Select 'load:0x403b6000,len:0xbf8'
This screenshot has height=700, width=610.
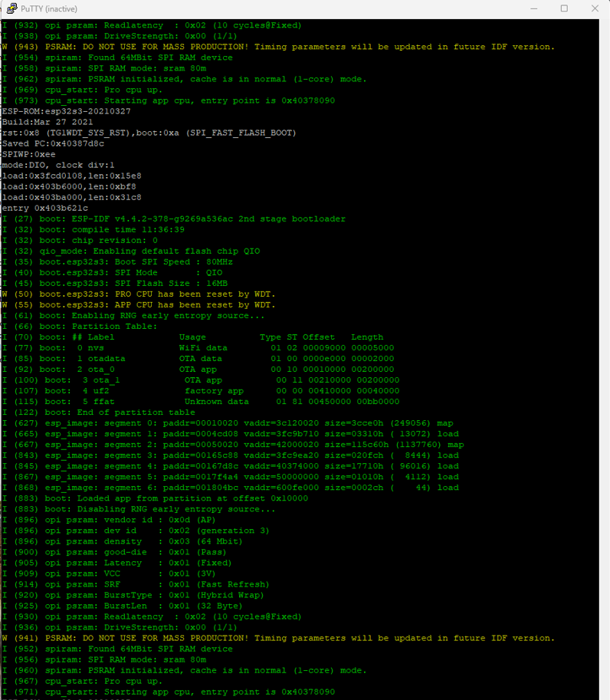[69, 186]
